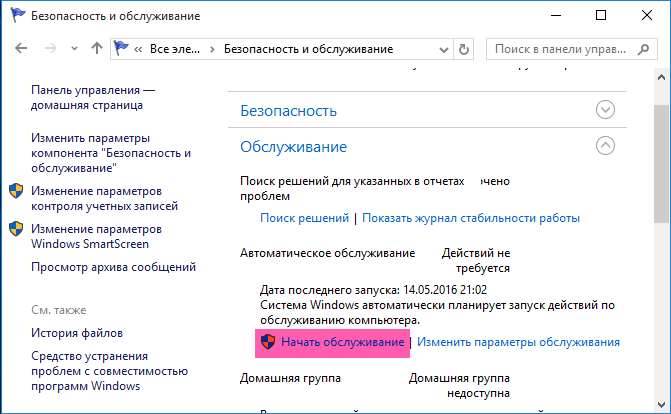Screen dimensions: 671x414
Task: Collapse the Обслуживание section
Action: (604, 146)
